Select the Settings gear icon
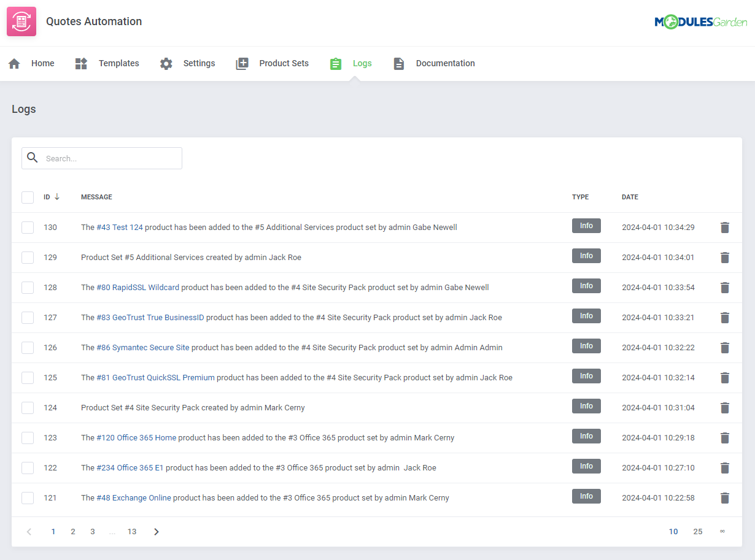 (x=166, y=63)
